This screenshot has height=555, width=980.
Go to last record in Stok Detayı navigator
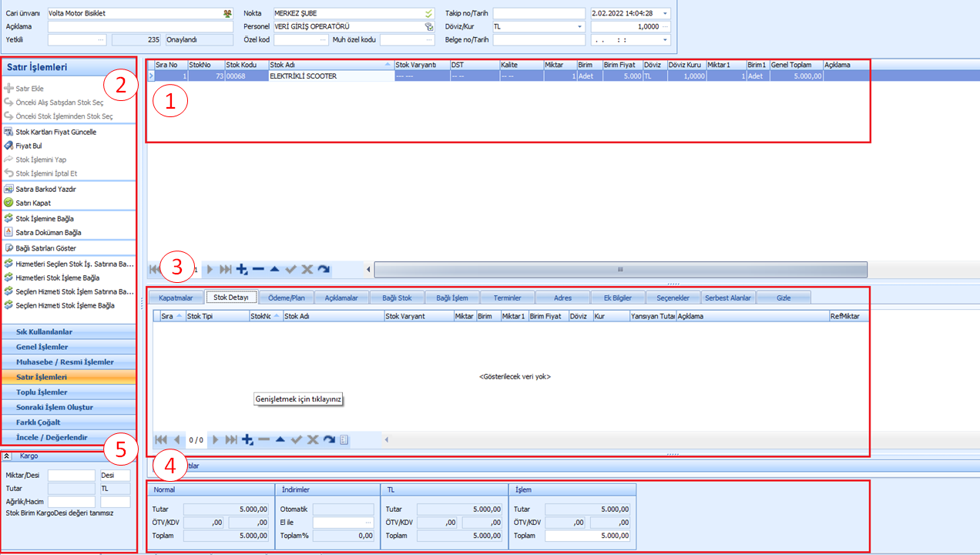pos(231,439)
